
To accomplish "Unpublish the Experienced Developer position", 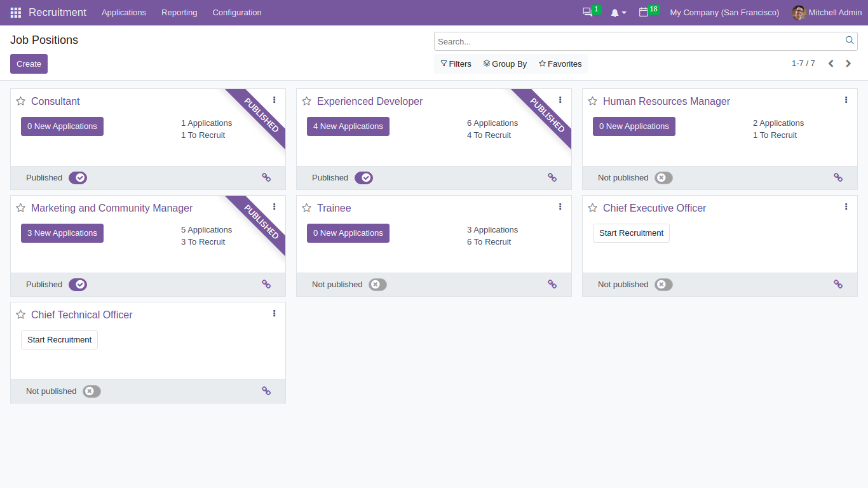I will point(363,178).
